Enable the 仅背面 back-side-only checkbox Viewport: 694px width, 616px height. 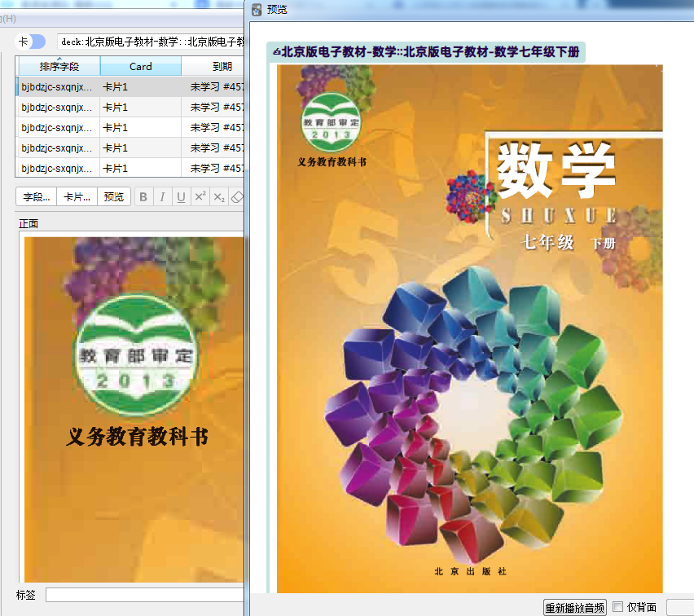618,606
